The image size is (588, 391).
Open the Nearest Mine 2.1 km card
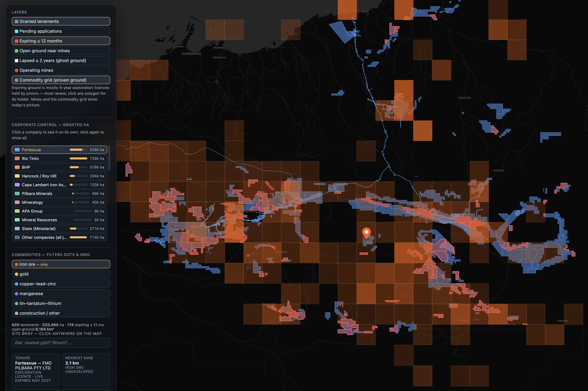click(x=86, y=369)
